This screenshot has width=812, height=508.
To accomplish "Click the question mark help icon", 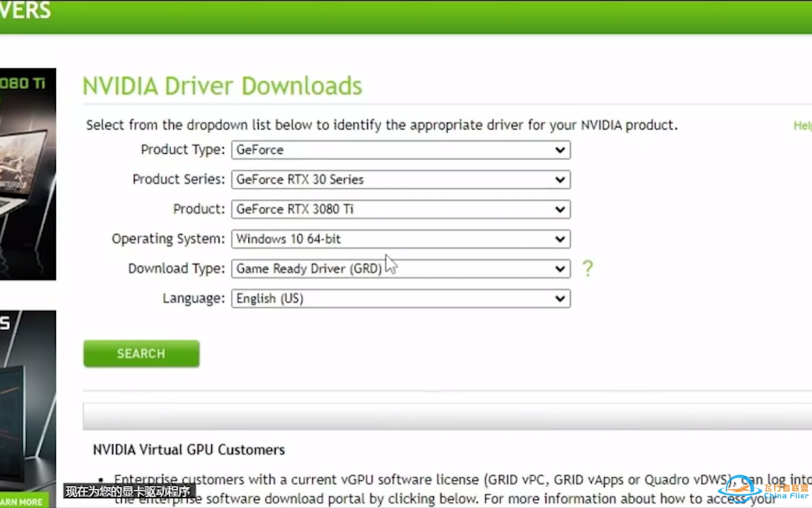I will (x=587, y=269).
